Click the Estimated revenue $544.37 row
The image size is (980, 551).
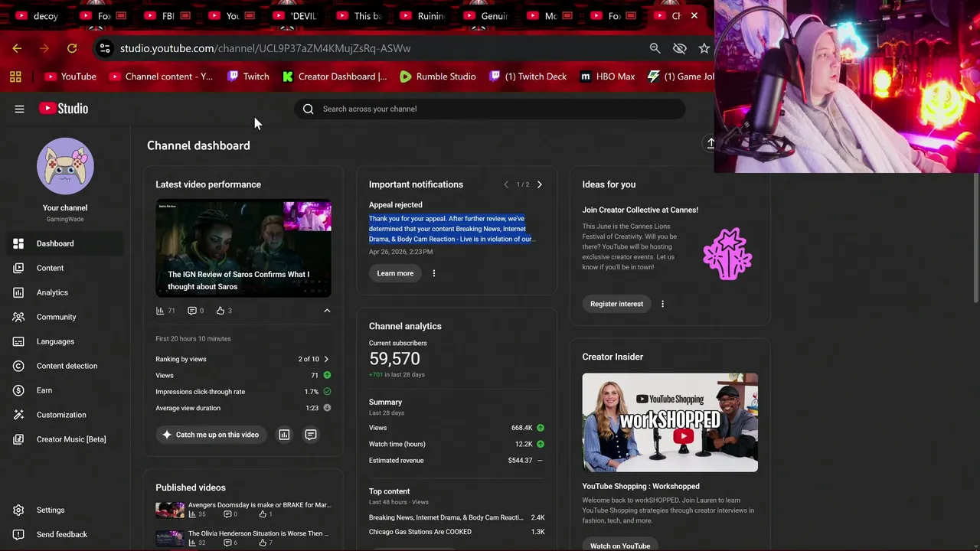pyautogui.click(x=457, y=461)
